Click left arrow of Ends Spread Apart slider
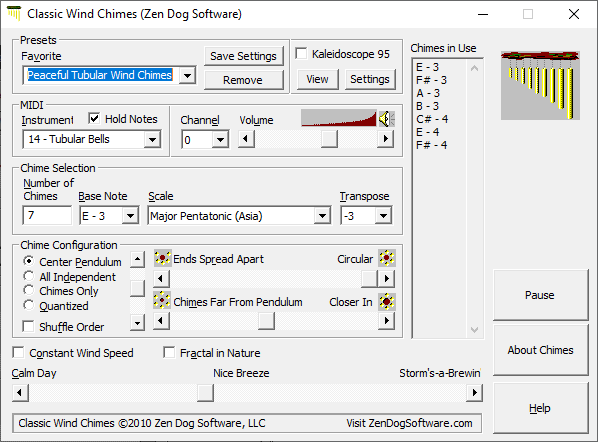The height and width of the screenshot is (442, 598). pos(161,278)
